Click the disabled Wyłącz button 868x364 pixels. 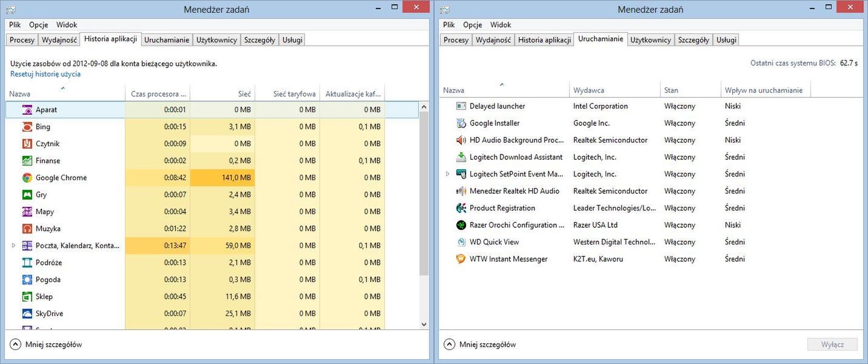pyautogui.click(x=832, y=345)
